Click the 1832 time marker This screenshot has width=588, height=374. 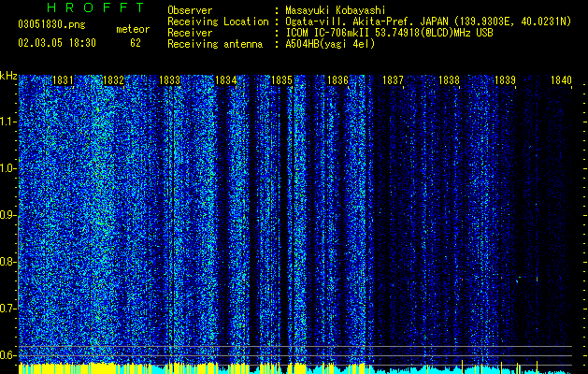pyautogui.click(x=113, y=79)
